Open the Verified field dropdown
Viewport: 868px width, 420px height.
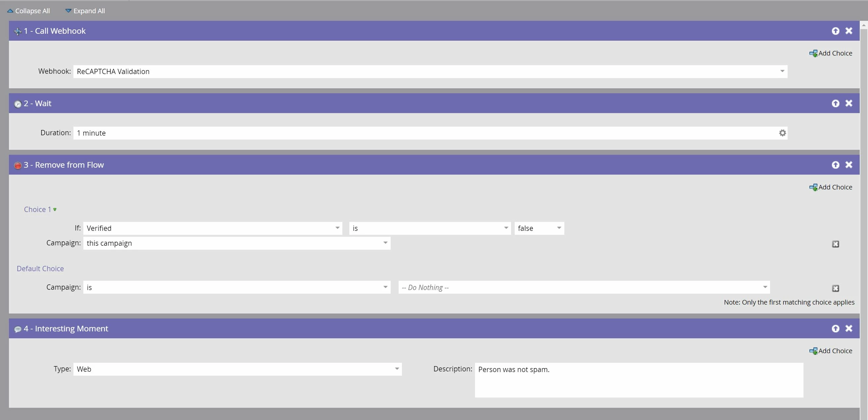(337, 229)
